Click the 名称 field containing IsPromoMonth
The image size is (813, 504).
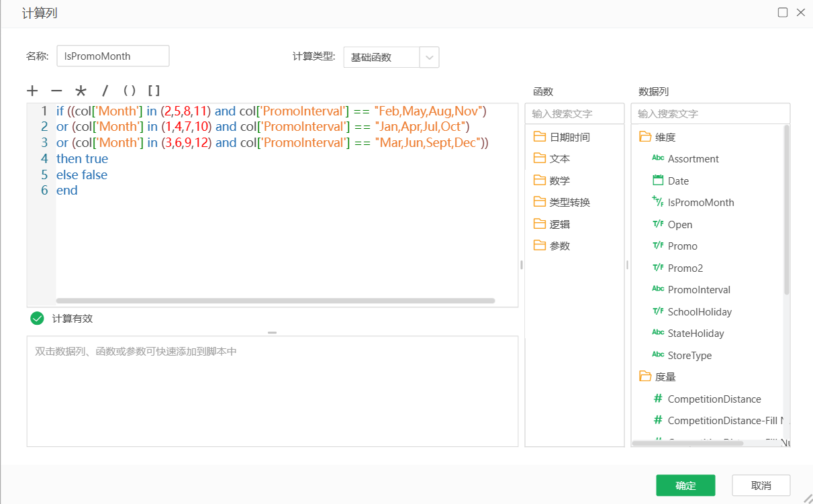[112, 56]
